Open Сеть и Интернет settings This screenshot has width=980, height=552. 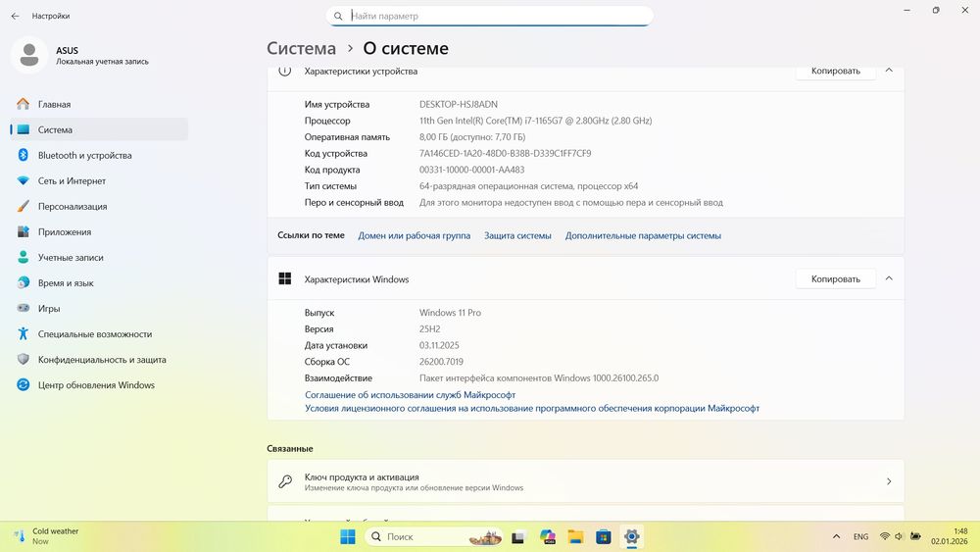(99, 180)
